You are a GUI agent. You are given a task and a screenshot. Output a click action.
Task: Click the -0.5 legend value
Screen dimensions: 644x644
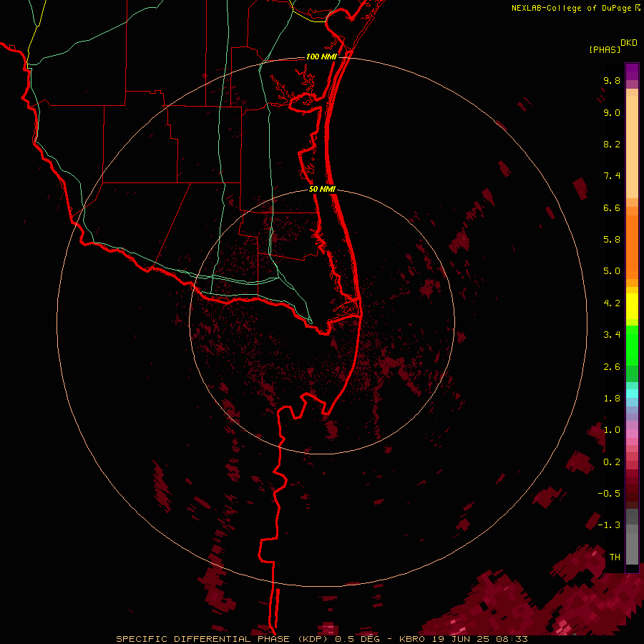(x=609, y=494)
